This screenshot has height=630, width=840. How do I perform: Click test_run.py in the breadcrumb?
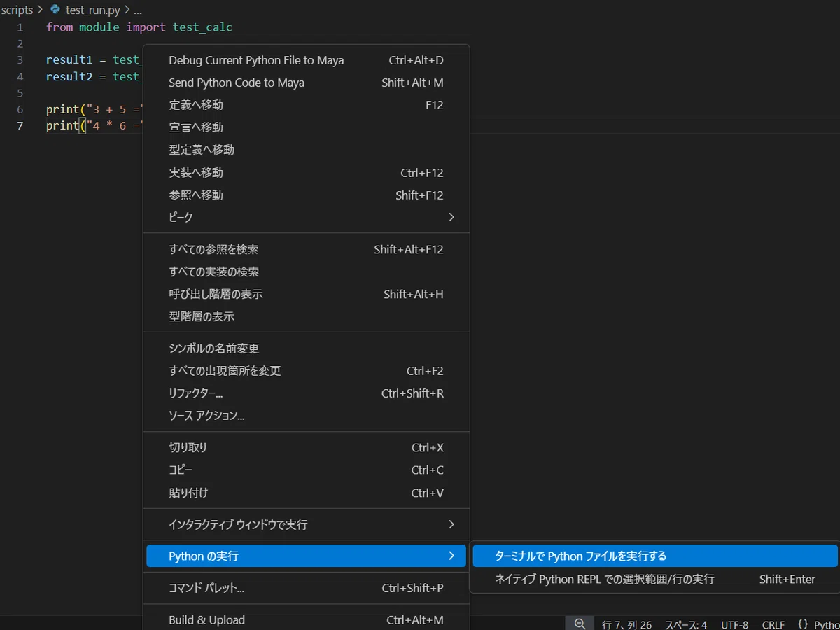click(93, 10)
